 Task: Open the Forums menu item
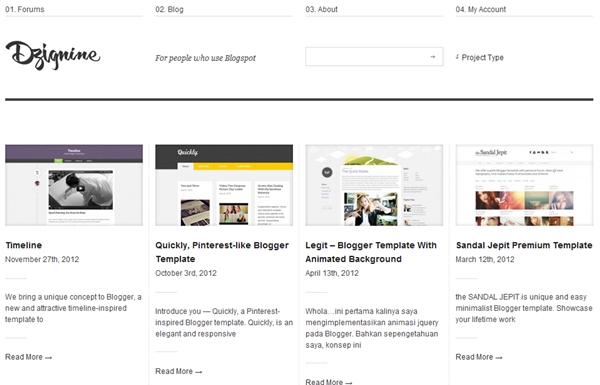(24, 9)
